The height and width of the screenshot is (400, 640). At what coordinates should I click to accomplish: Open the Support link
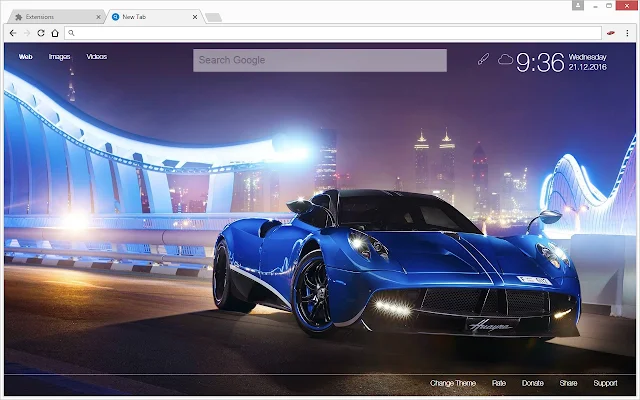(x=605, y=383)
